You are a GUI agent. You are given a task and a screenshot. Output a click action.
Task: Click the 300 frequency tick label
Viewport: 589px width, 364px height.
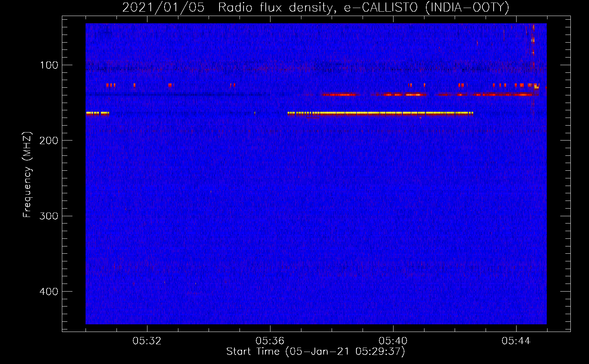click(49, 216)
